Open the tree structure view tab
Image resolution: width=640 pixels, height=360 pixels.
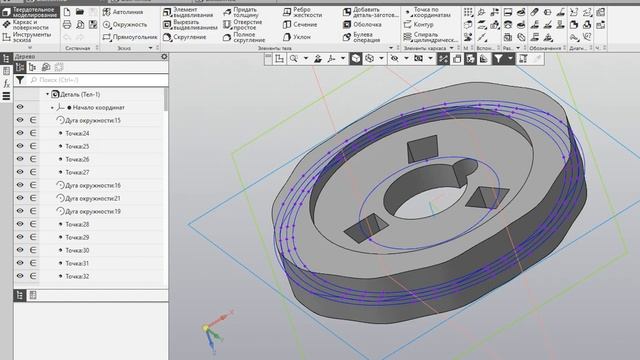coord(20,67)
